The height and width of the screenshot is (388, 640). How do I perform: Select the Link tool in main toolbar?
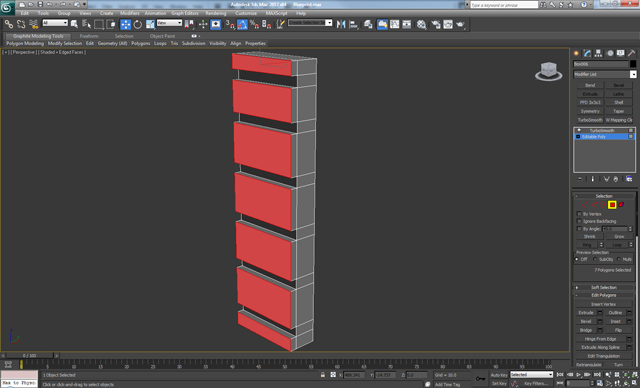click(9, 24)
